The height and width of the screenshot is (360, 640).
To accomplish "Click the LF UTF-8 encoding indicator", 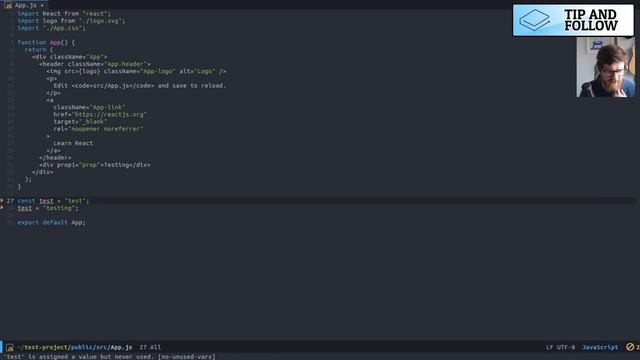I will 560,347.
